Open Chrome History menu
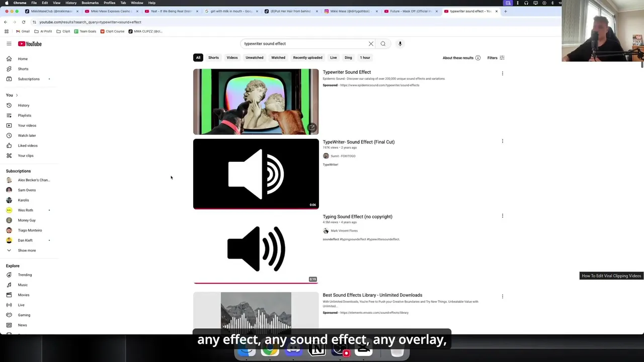This screenshot has width=644, height=362. (71, 3)
